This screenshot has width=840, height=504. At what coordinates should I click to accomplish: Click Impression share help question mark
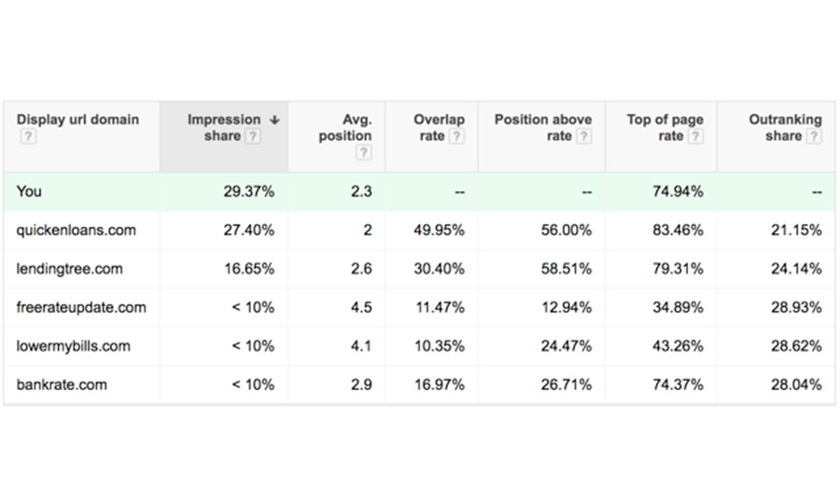click(x=253, y=136)
